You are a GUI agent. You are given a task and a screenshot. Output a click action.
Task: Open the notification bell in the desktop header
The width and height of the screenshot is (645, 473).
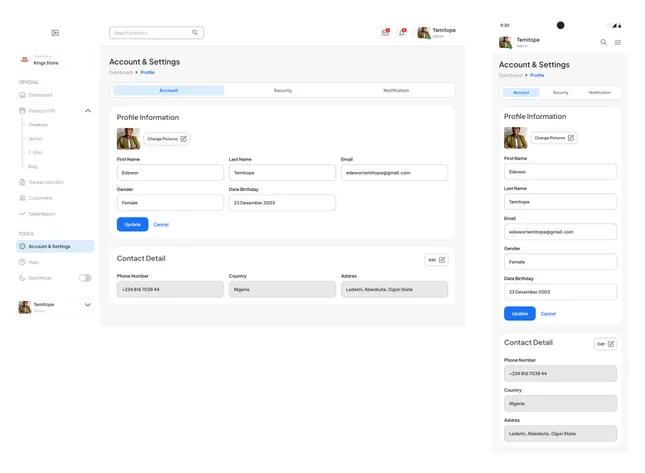tap(402, 33)
